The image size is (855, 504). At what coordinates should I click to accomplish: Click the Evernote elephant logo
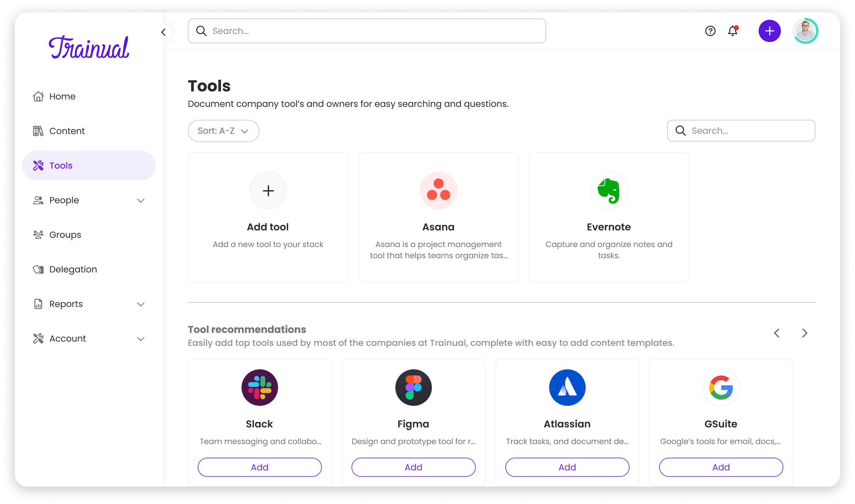[609, 191]
